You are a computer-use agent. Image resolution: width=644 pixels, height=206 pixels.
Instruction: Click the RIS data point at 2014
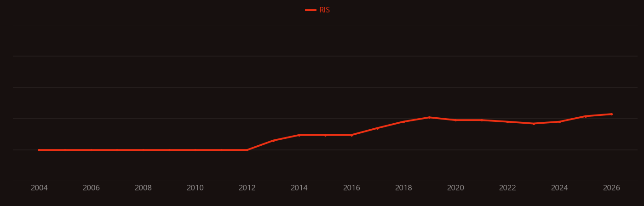point(299,135)
